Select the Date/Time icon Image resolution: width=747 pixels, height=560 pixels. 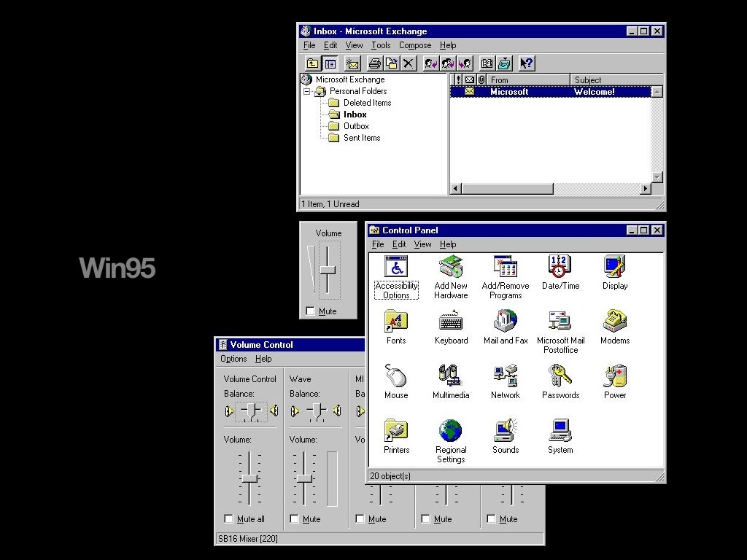(560, 273)
